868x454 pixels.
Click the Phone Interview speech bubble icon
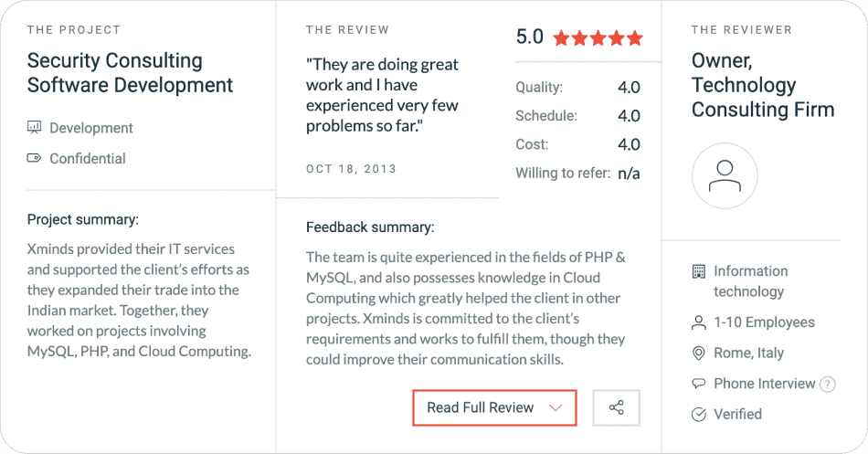click(699, 384)
